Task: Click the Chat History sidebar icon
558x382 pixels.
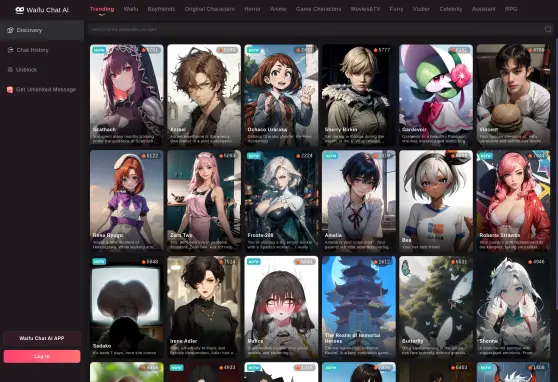Action: pyautogui.click(x=10, y=50)
